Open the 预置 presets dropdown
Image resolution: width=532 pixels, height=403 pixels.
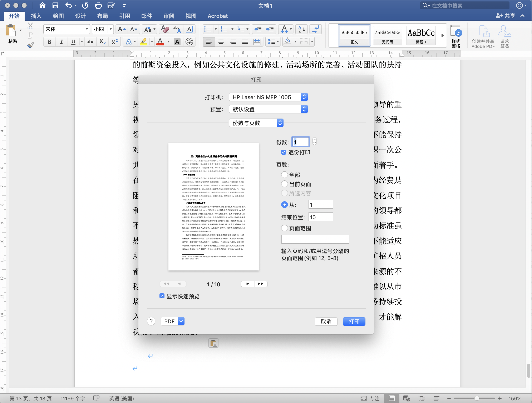pyautogui.click(x=268, y=109)
